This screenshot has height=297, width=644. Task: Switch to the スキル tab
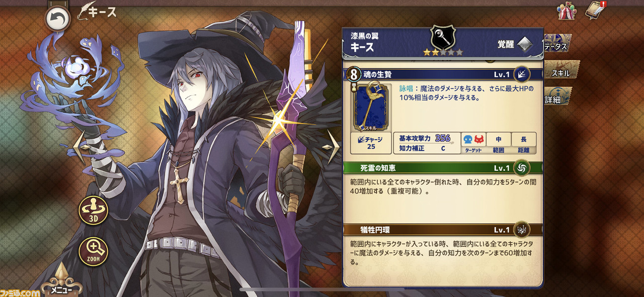pyautogui.click(x=561, y=73)
